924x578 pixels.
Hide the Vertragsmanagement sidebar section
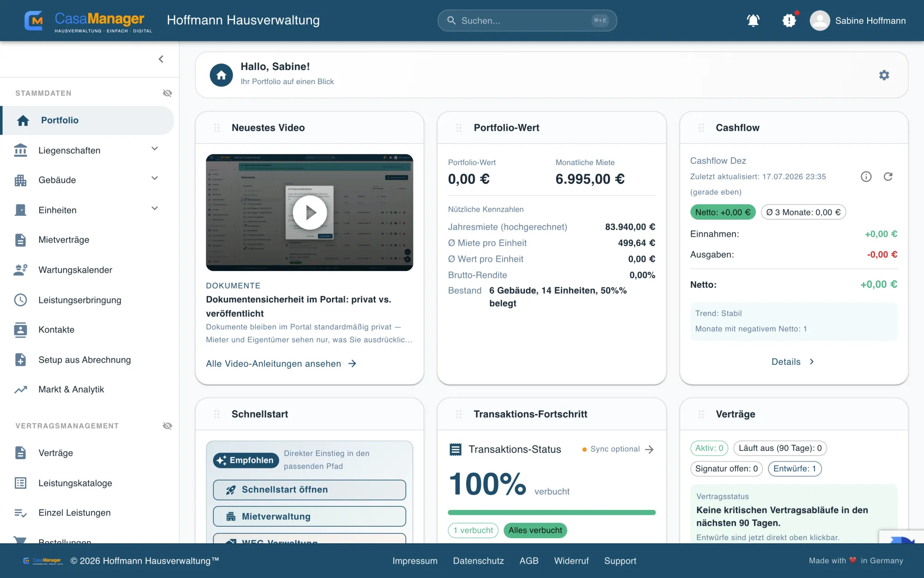167,426
